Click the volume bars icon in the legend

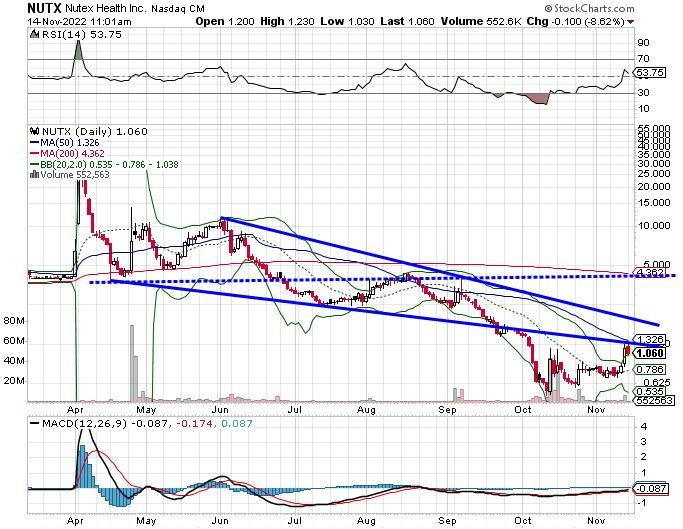[34, 175]
